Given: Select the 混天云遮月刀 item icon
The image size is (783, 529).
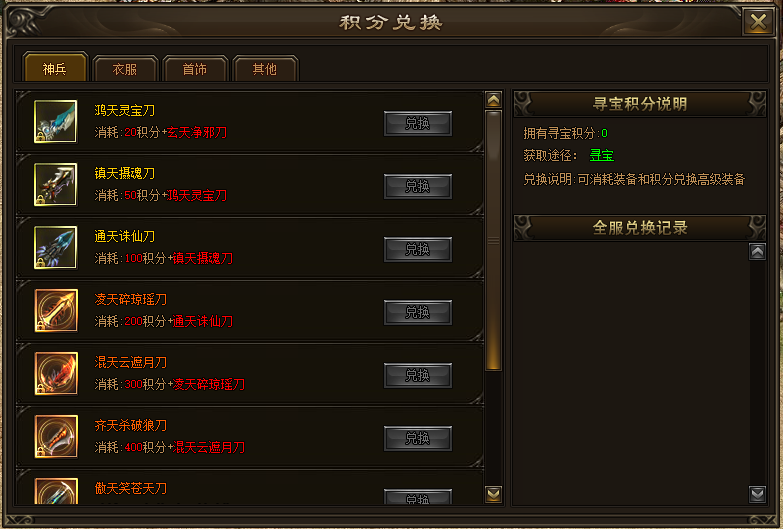Looking at the screenshot, I should click(56, 373).
